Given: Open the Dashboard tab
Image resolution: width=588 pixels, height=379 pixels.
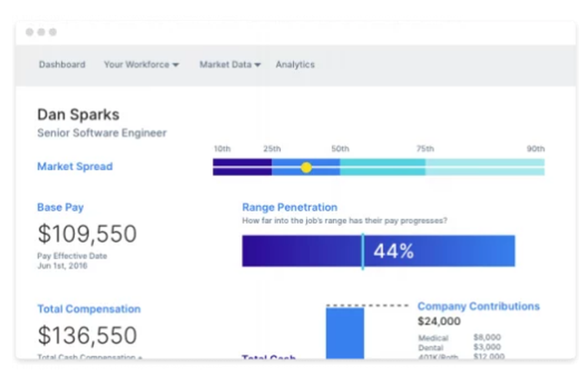Looking at the screenshot, I should (62, 65).
